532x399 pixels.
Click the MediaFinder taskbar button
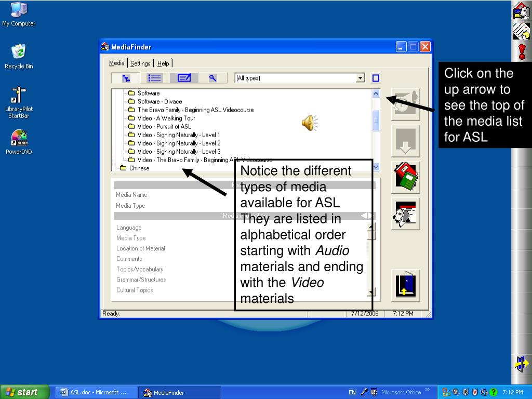[x=180, y=393]
